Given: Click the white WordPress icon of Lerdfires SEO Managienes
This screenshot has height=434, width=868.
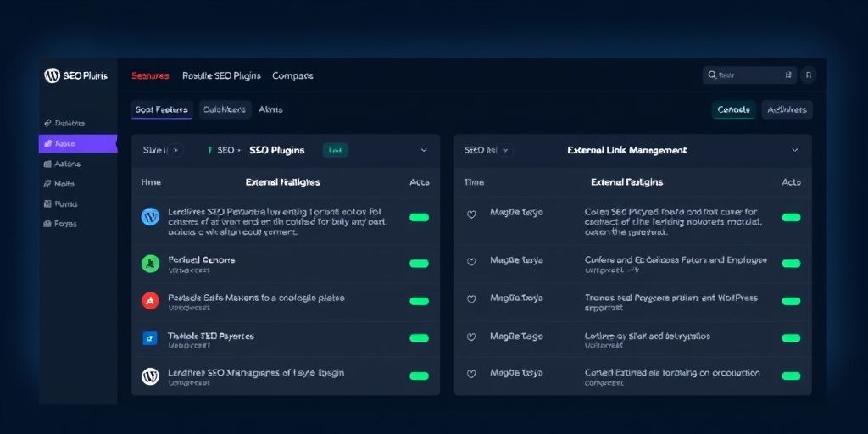Looking at the screenshot, I should pyautogui.click(x=150, y=376).
